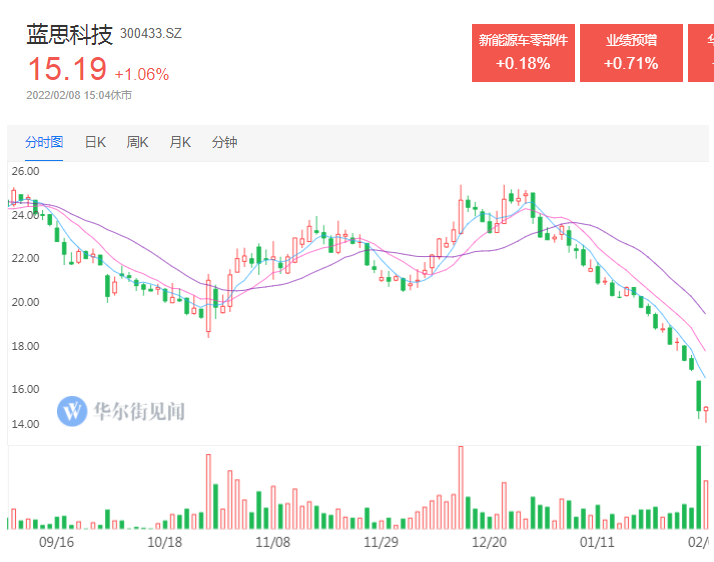Click the +1.06% change percentage
The width and height of the screenshot is (714, 562).
[x=142, y=74]
